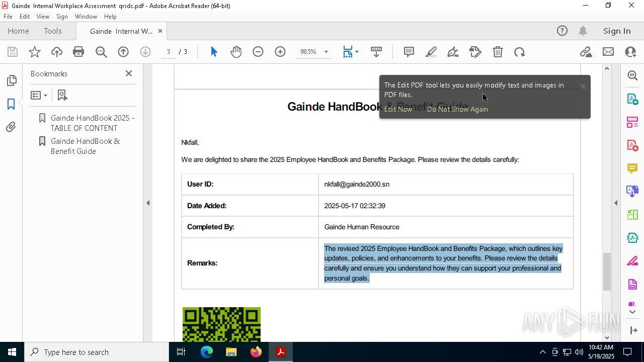Close the Gainde Internal W... document tab

coord(160,31)
